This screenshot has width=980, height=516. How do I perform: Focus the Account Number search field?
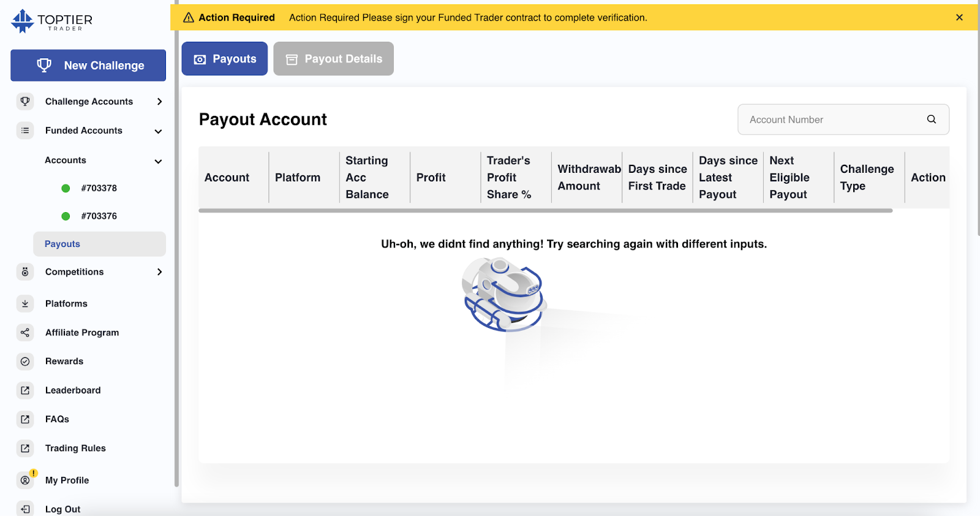point(843,120)
